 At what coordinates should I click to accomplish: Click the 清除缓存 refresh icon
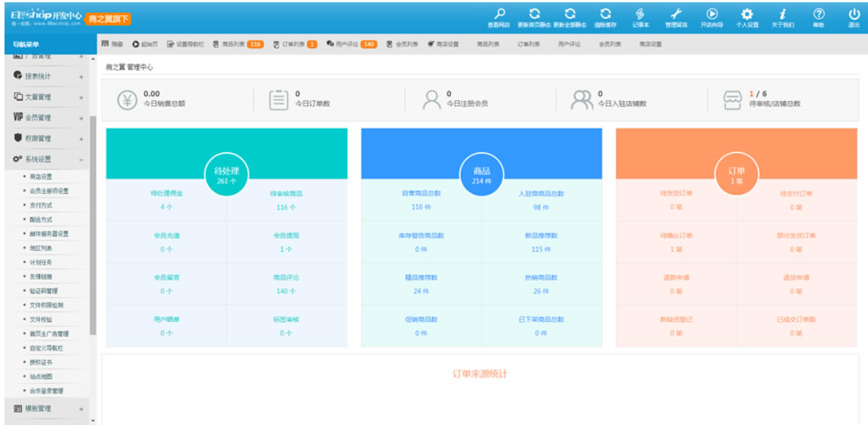(605, 14)
